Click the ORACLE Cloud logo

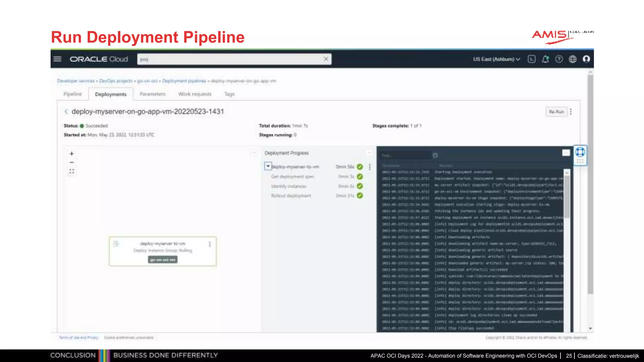click(99, 59)
